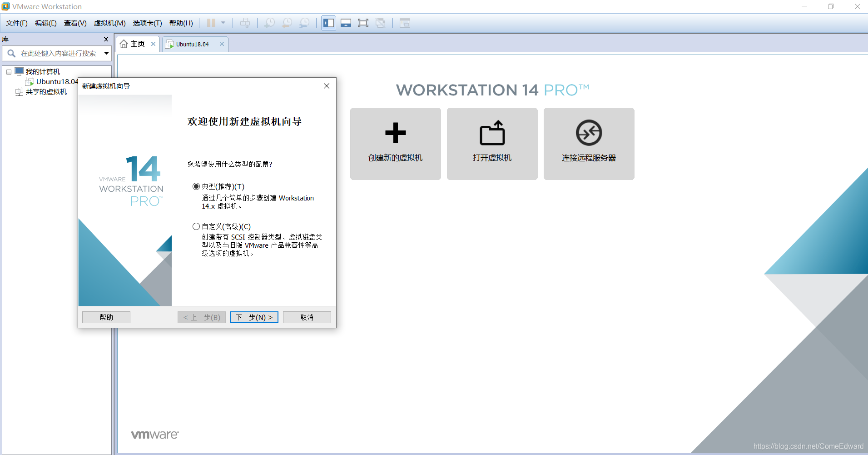The image size is (868, 455).
Task: Toggle the thumbnail bar toolbar icon
Action: pos(346,23)
